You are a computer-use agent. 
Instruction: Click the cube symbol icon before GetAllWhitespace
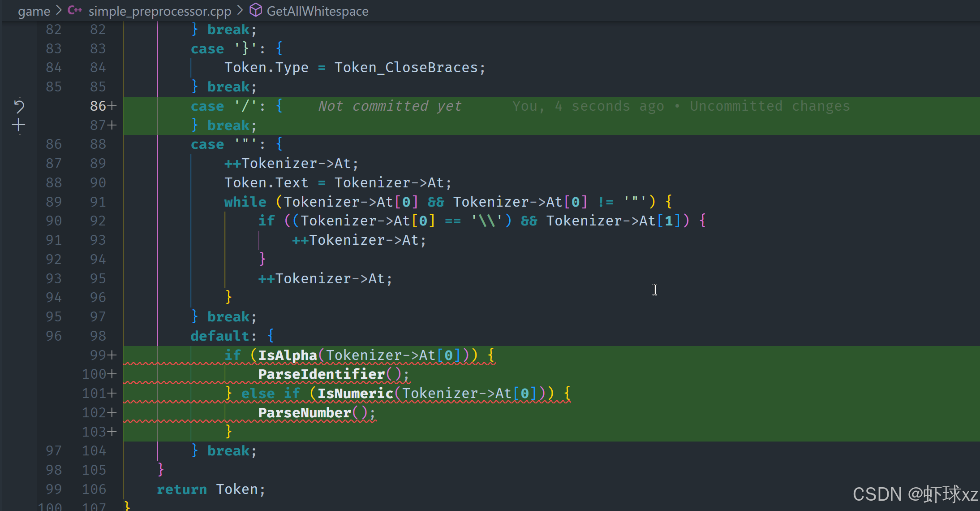click(255, 10)
